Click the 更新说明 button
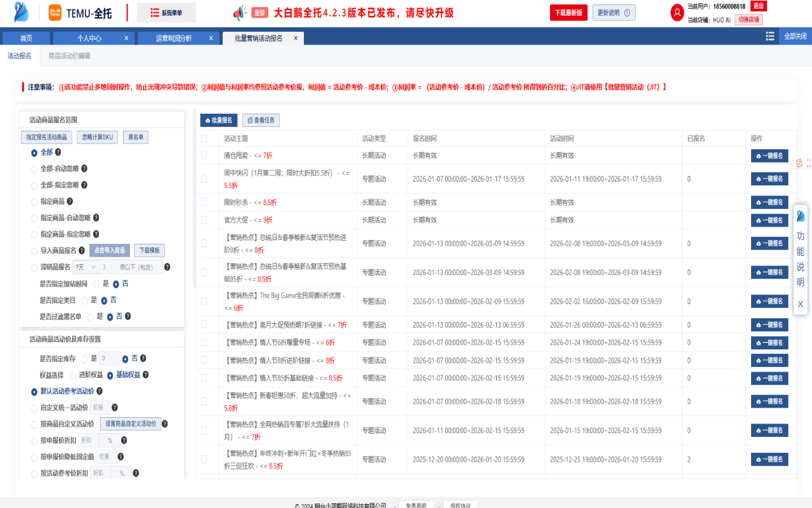Viewport: 812px width, 508px height. 613,13
